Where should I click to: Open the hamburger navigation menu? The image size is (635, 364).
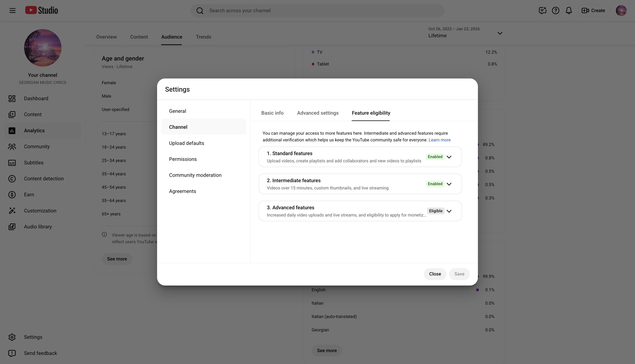pos(12,11)
